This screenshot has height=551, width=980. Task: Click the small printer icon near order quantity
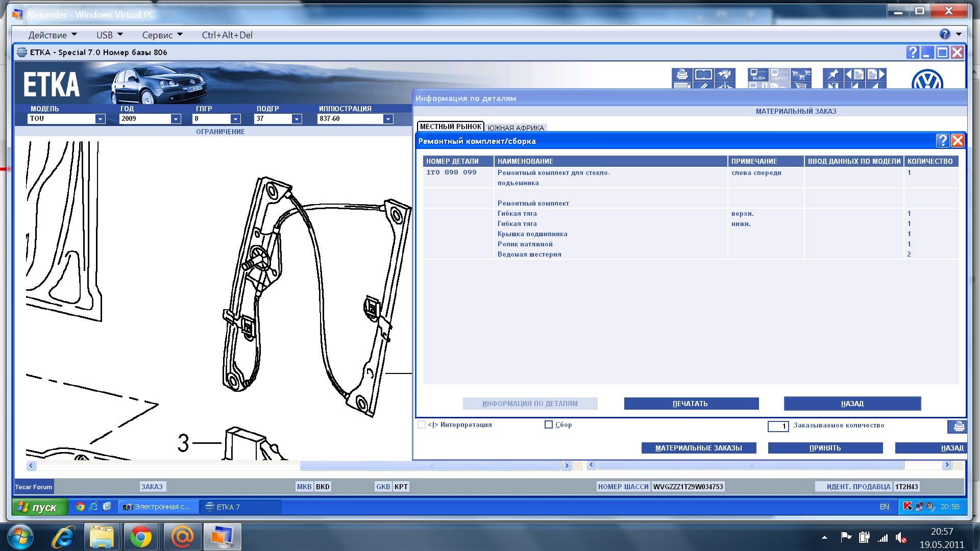[958, 426]
